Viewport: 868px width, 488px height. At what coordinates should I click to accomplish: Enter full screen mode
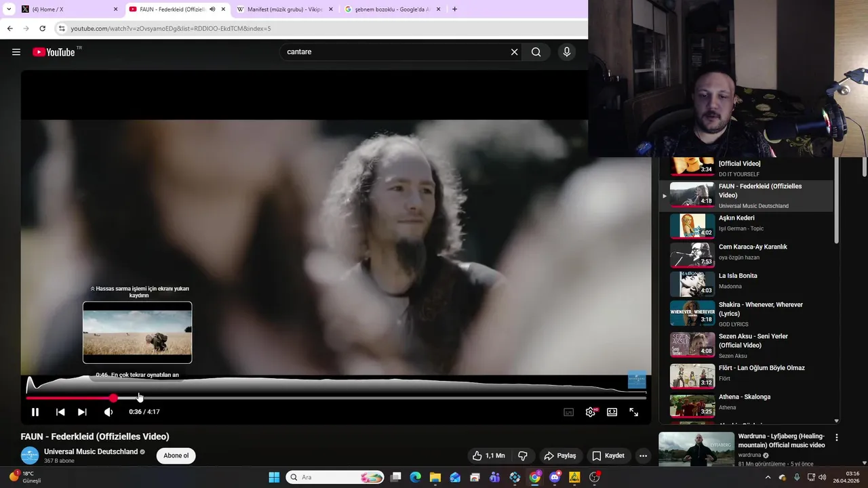pyautogui.click(x=634, y=411)
